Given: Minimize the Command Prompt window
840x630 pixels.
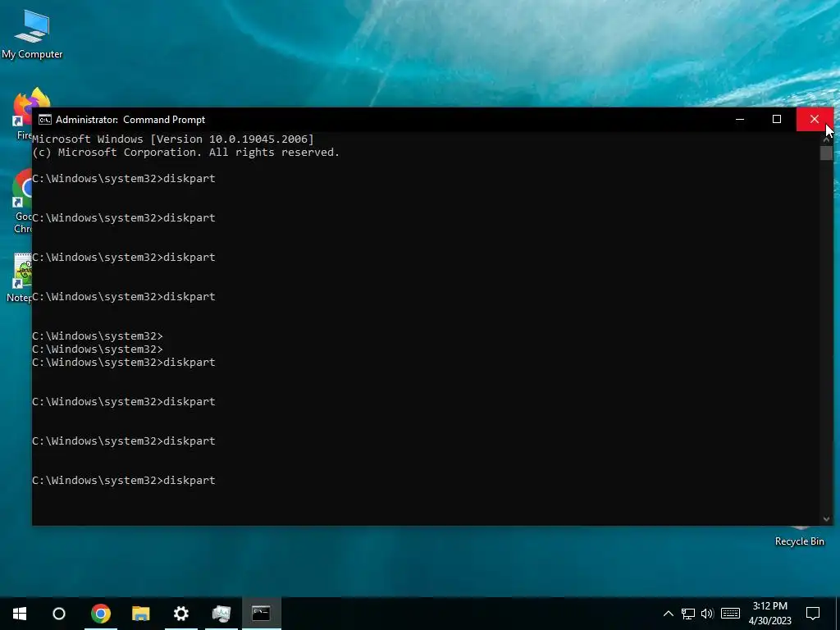Looking at the screenshot, I should (740, 120).
